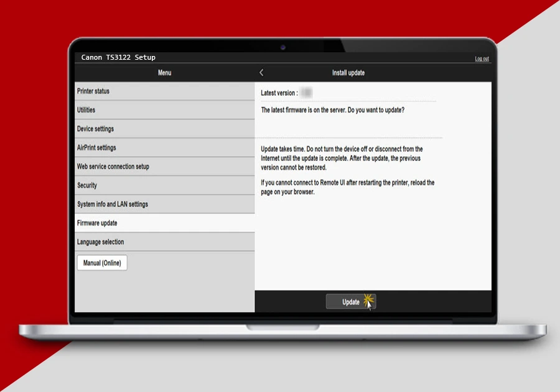Click 'Canon TS3122 Setup' title text
This screenshot has height=392, width=560.
pos(118,57)
